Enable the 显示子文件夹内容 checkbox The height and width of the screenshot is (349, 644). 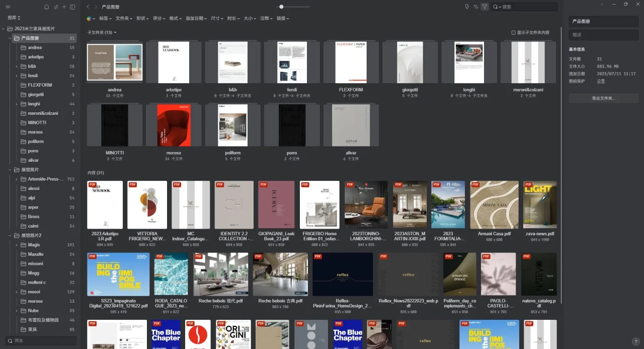513,33
